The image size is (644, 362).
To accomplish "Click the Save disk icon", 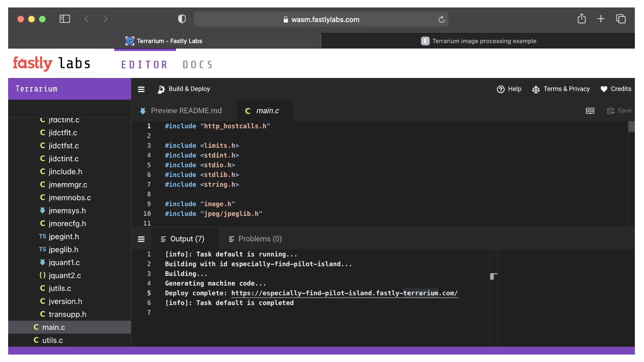I will [x=610, y=111].
